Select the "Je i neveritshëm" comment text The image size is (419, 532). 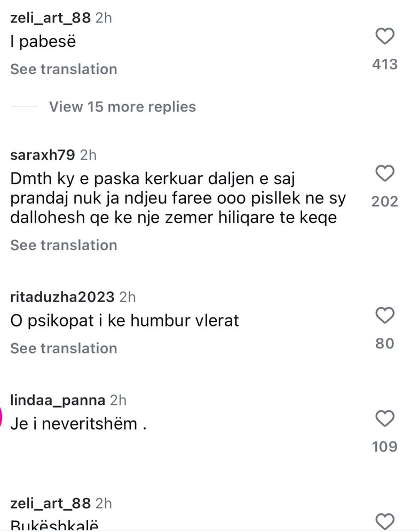(x=78, y=424)
